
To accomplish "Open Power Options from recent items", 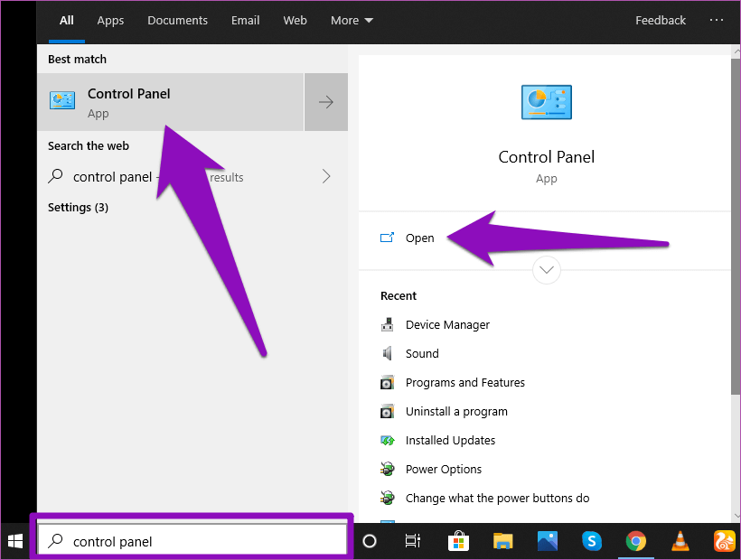I will tap(443, 469).
